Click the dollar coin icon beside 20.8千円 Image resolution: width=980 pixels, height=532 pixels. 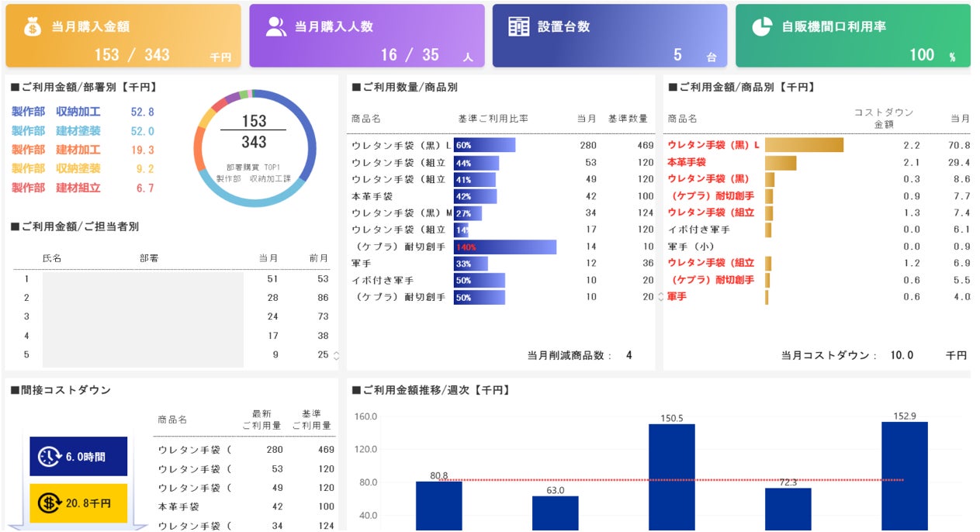(50, 503)
